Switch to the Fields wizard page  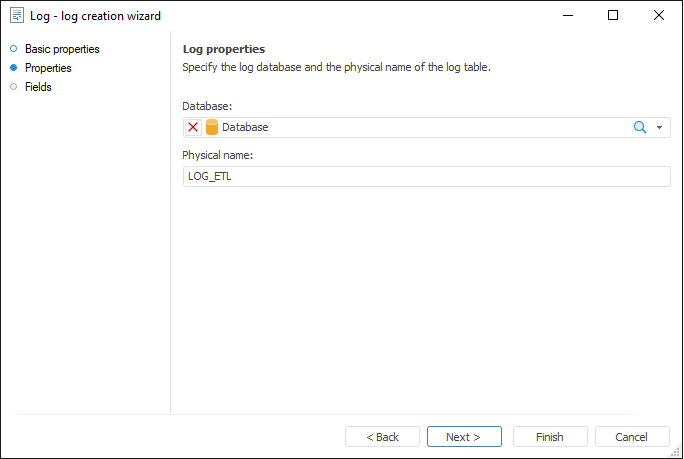coord(38,87)
